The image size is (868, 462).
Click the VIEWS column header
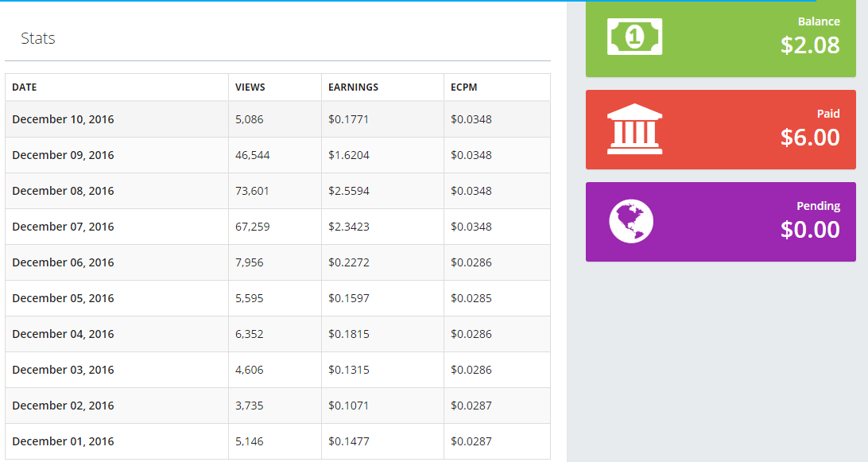[x=250, y=87]
